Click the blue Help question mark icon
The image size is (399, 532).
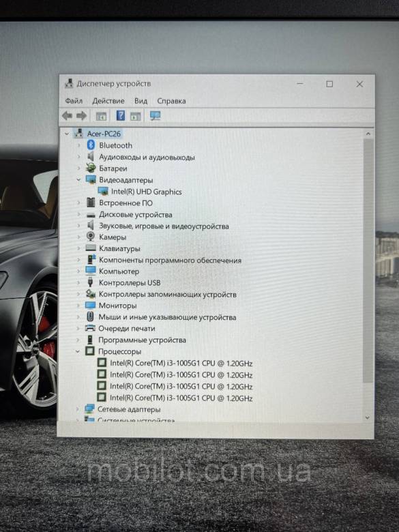pos(121,116)
